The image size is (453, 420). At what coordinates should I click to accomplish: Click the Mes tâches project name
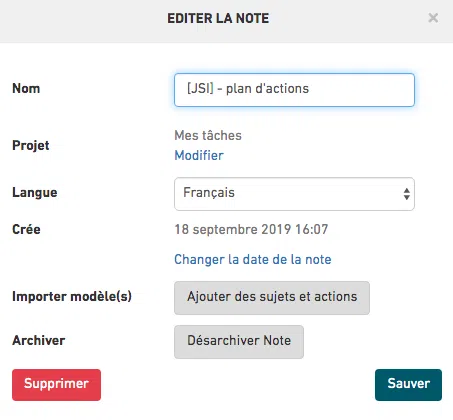pyautogui.click(x=208, y=135)
